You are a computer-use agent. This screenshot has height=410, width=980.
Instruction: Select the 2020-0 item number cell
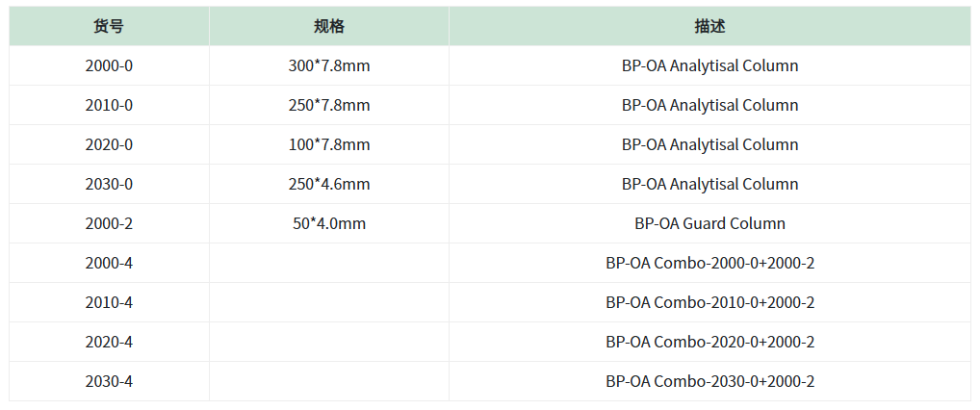(109, 144)
